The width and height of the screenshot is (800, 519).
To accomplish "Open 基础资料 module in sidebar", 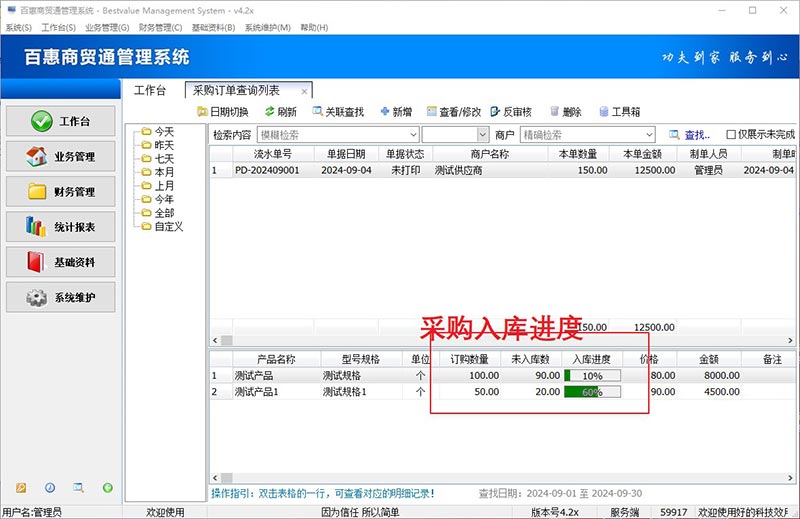I will pos(61,262).
